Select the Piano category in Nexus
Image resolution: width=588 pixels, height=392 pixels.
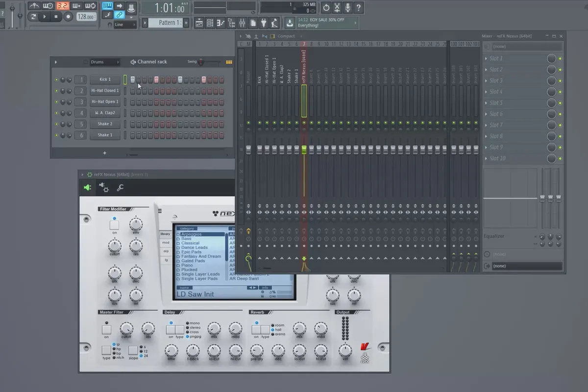tap(187, 265)
